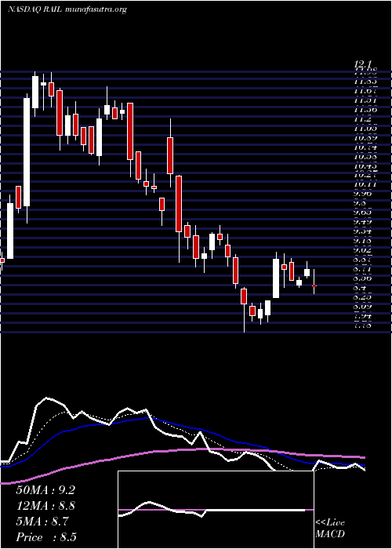The image size is (392, 549).
Task: Select the 50MA : 9.2 readout
Action: point(45,490)
